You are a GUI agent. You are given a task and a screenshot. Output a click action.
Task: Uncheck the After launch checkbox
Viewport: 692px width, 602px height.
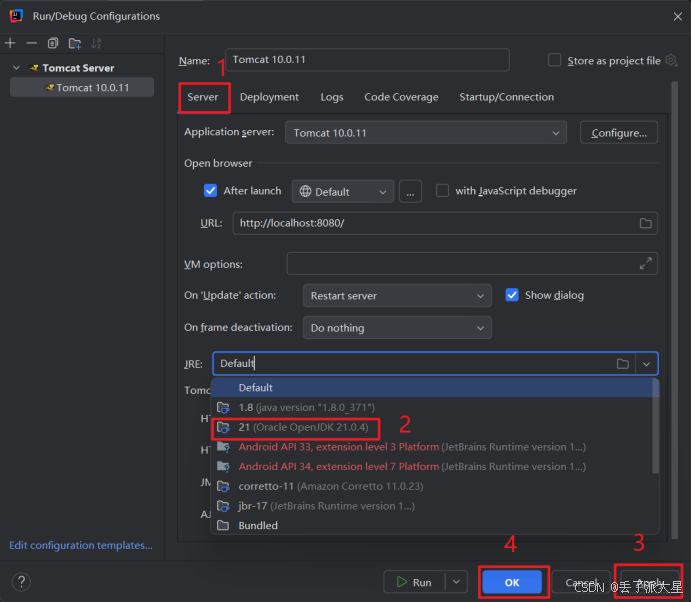pos(211,191)
